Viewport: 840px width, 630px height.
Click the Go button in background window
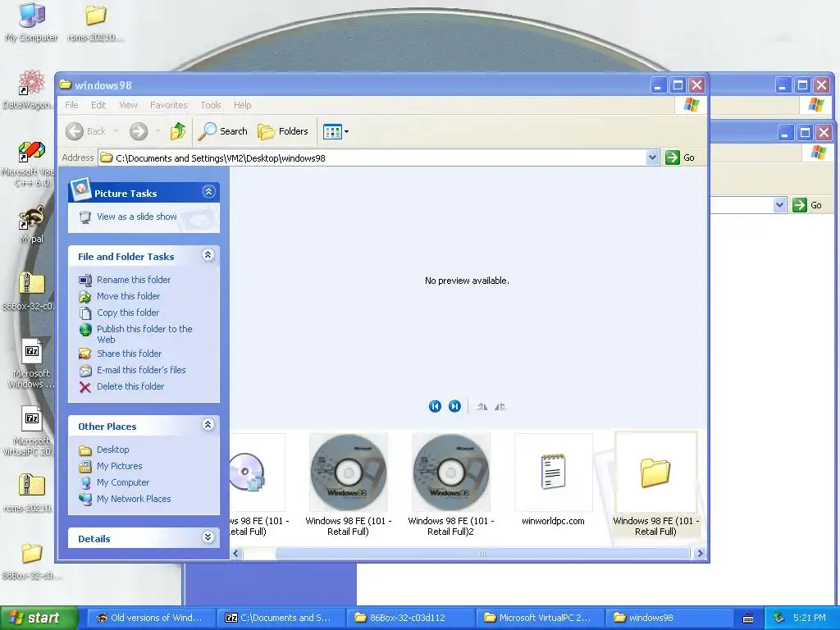point(807,205)
